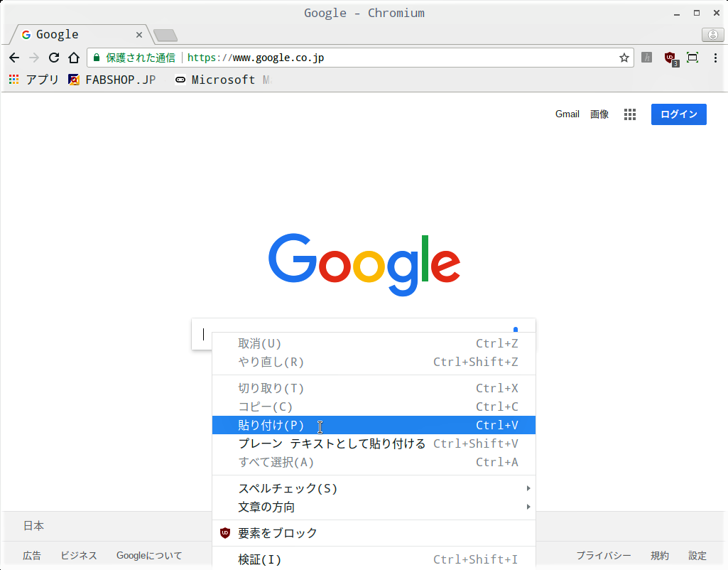Viewport: 728px width, 570px height.
Task: Expand the 文章の方向 submenu
Action: pos(374,507)
